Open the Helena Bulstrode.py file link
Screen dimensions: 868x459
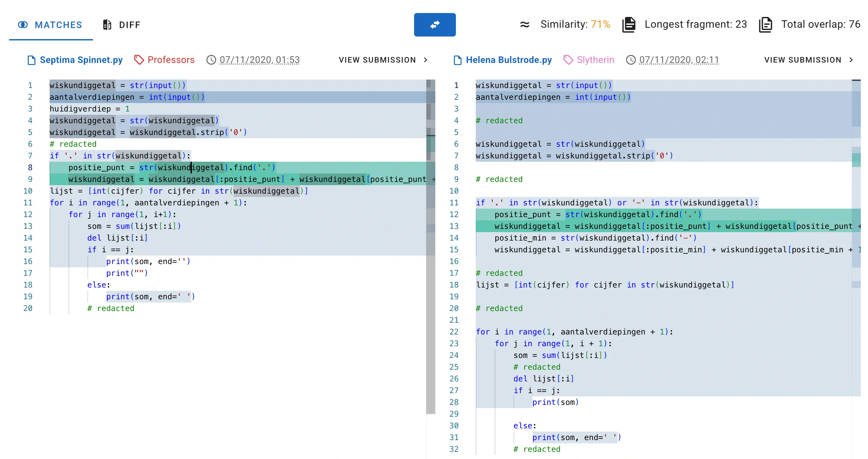pyautogui.click(x=509, y=60)
